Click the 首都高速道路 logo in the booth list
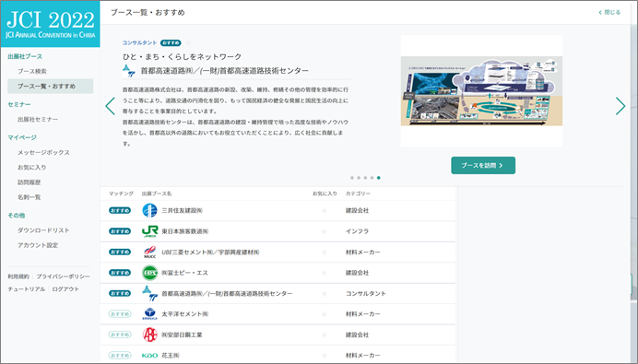Image resolution: width=638 pixels, height=364 pixels. (149, 293)
